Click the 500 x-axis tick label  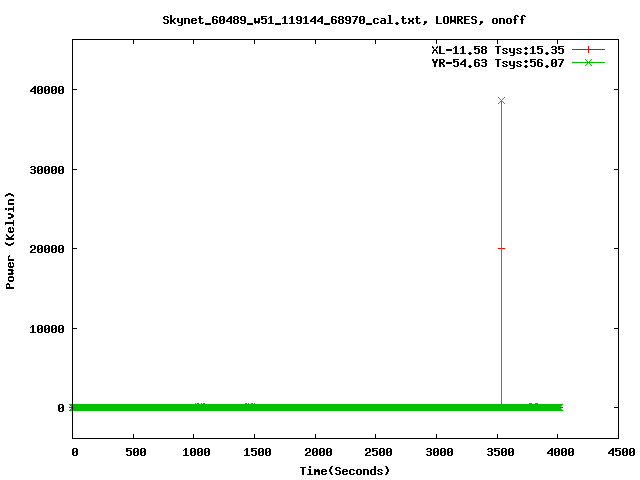coord(136,452)
